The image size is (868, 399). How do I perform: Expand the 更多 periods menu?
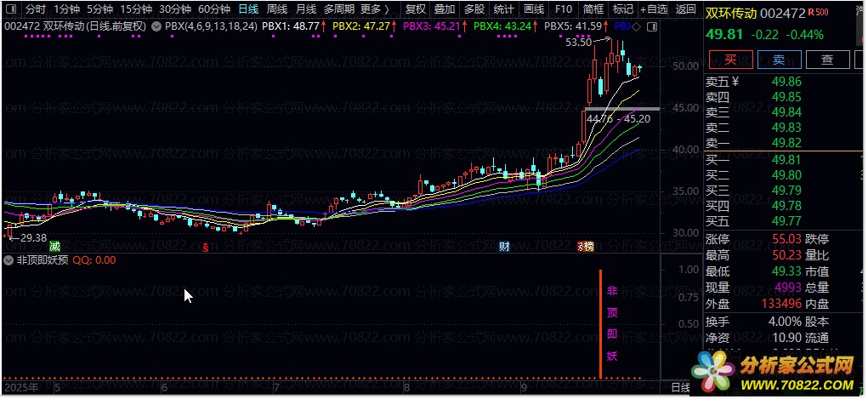pyautogui.click(x=374, y=9)
